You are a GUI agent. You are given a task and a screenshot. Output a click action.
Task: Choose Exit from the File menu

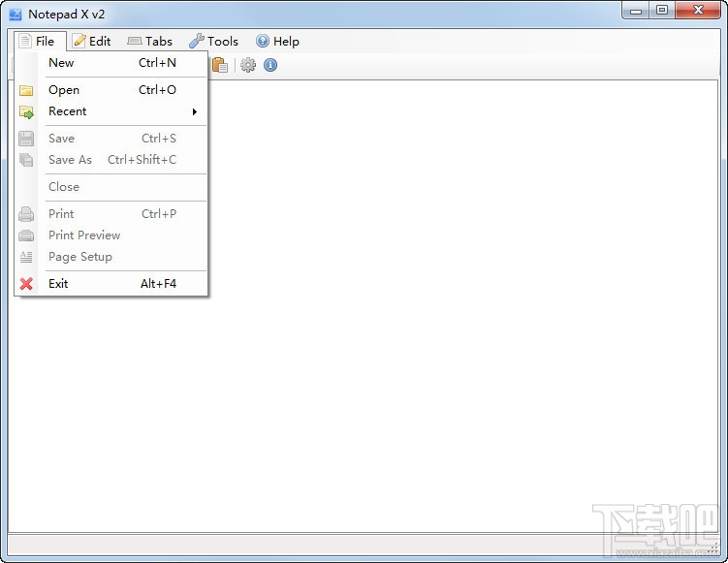point(111,284)
